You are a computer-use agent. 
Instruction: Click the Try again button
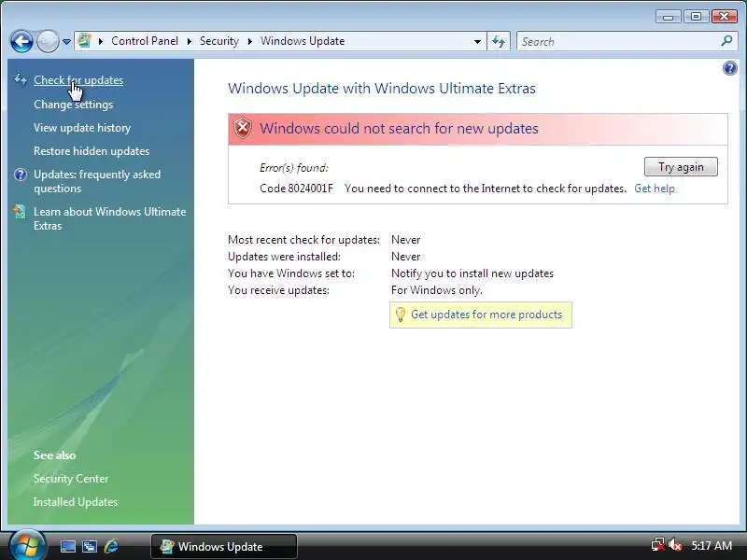pos(681,167)
